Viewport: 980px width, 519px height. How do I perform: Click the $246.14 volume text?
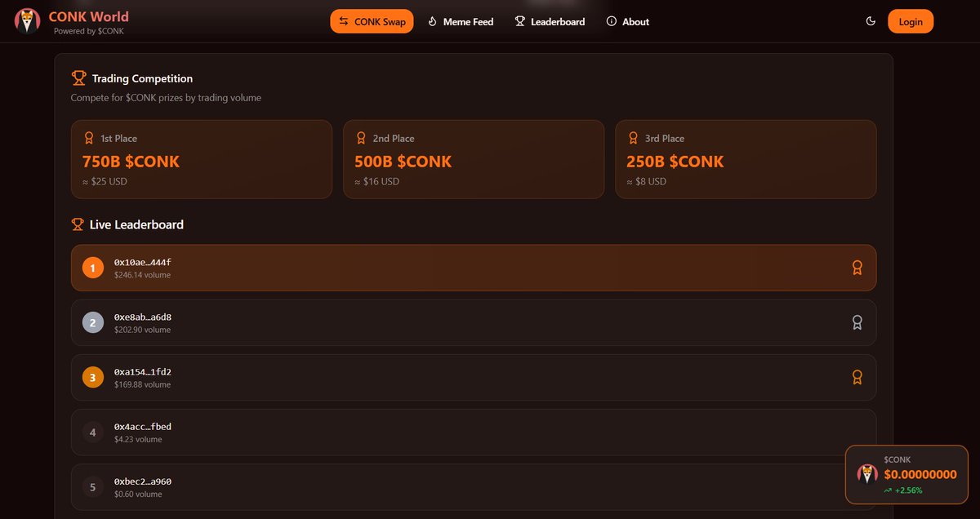click(143, 275)
